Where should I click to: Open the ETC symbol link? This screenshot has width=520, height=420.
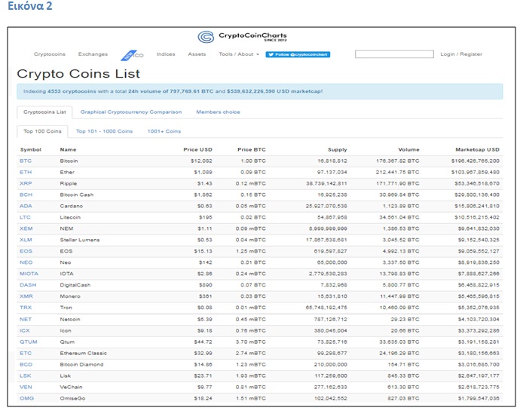[26, 354]
